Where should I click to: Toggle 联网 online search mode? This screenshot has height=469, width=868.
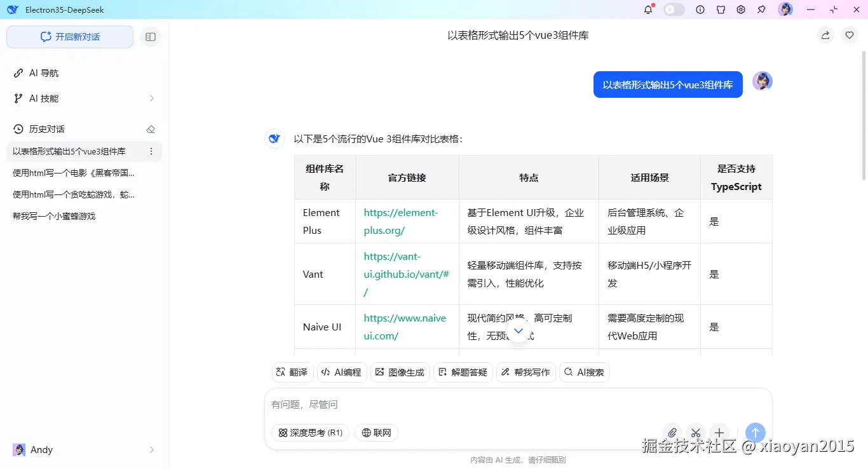point(376,433)
